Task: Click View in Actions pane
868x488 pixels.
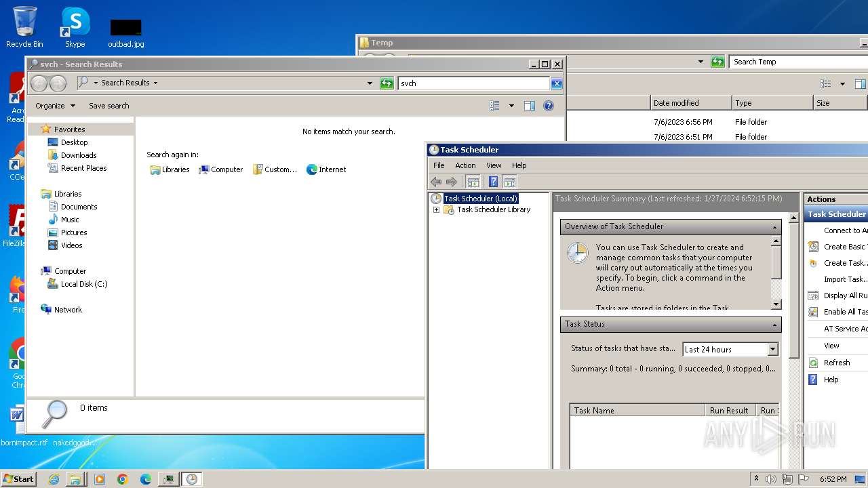Action: pos(832,346)
